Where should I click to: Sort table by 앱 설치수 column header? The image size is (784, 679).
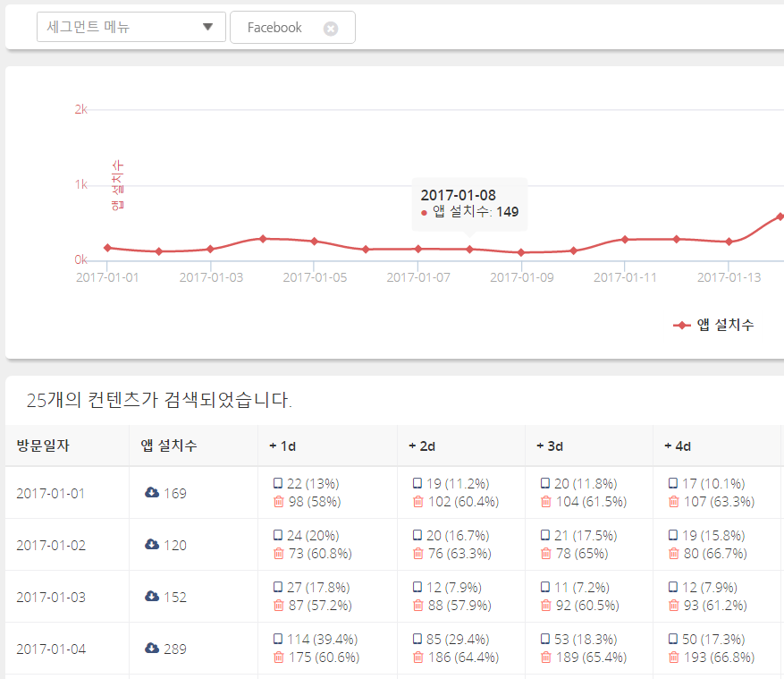click(x=169, y=446)
